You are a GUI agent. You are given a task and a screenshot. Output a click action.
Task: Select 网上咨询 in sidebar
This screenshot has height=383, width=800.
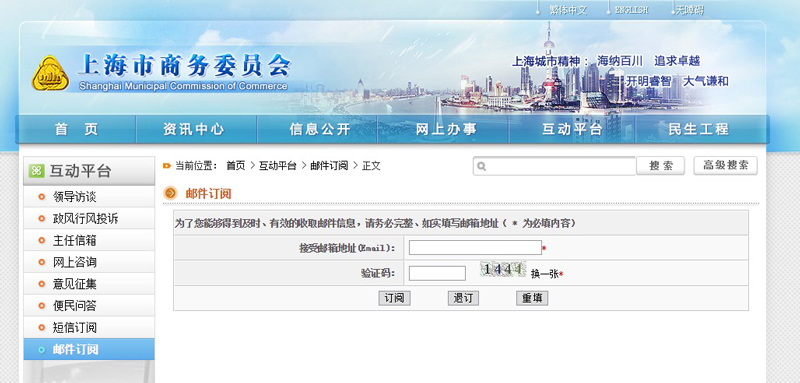click(x=89, y=262)
